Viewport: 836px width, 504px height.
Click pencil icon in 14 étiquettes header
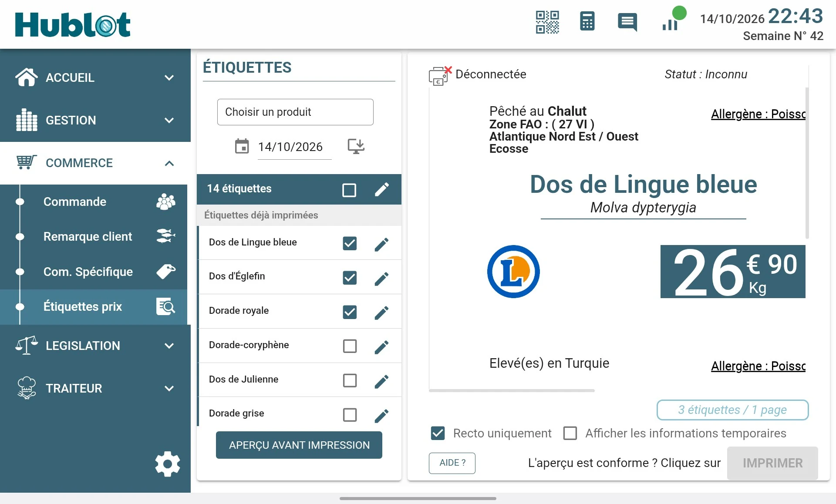click(382, 189)
